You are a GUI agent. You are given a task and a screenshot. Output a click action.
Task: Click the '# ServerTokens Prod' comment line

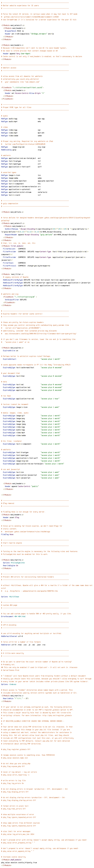10,670
